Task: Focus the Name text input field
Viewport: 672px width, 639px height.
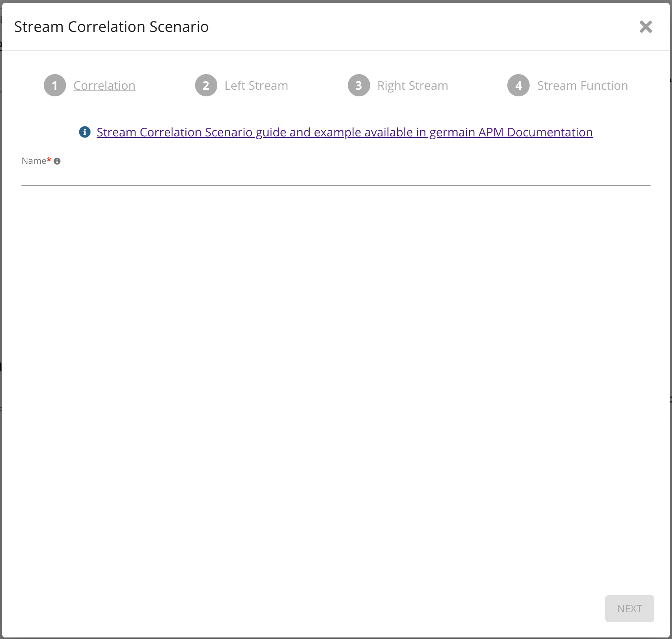Action: coord(336,177)
